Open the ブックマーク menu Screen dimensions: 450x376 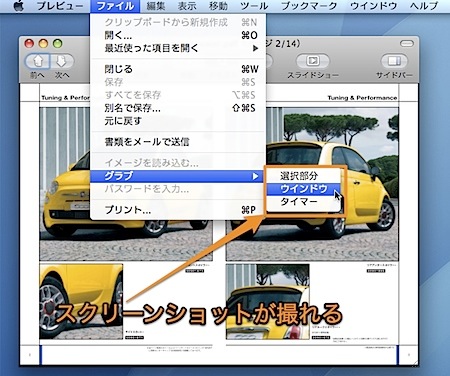[x=309, y=6]
